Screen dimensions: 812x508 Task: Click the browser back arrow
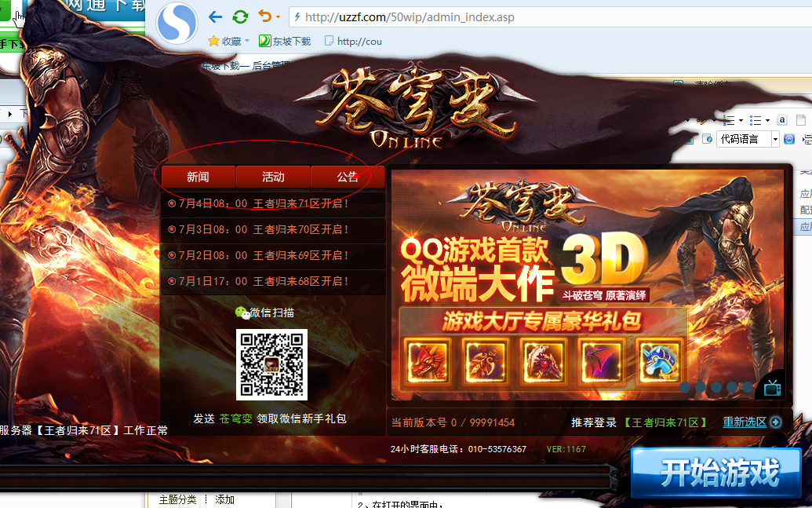[215, 17]
